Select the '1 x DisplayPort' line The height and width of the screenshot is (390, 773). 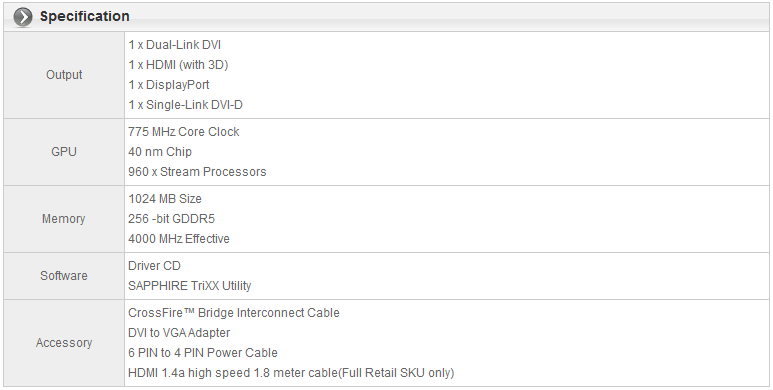[x=169, y=85]
